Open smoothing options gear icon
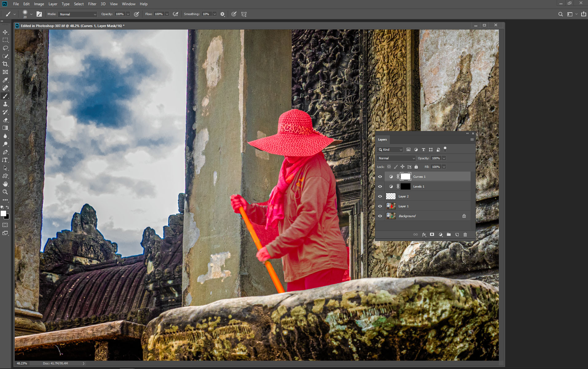Screen dimensions: 588x369 (223, 14)
